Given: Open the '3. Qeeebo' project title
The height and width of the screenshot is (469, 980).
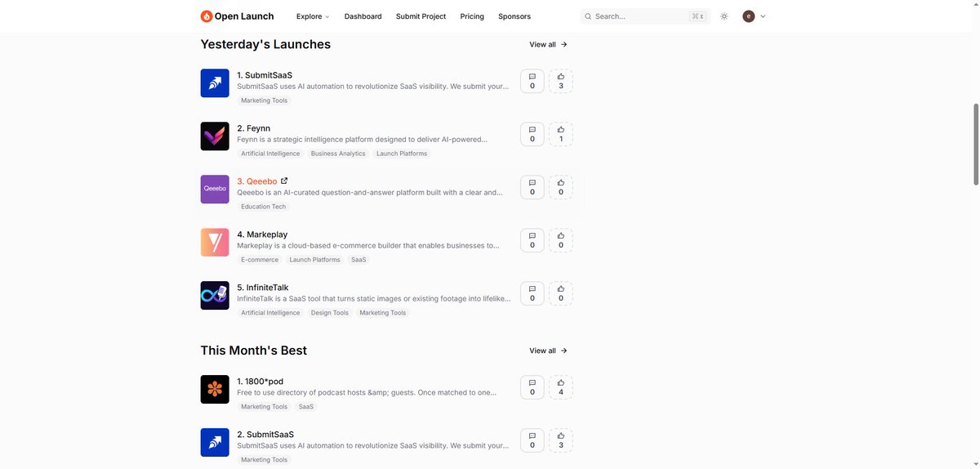Looking at the screenshot, I should (x=256, y=181).
